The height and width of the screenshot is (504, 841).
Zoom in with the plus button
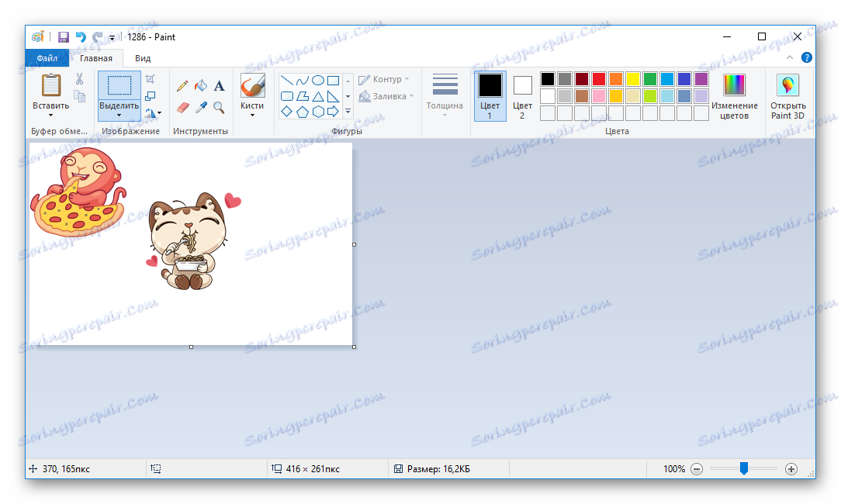point(791,469)
